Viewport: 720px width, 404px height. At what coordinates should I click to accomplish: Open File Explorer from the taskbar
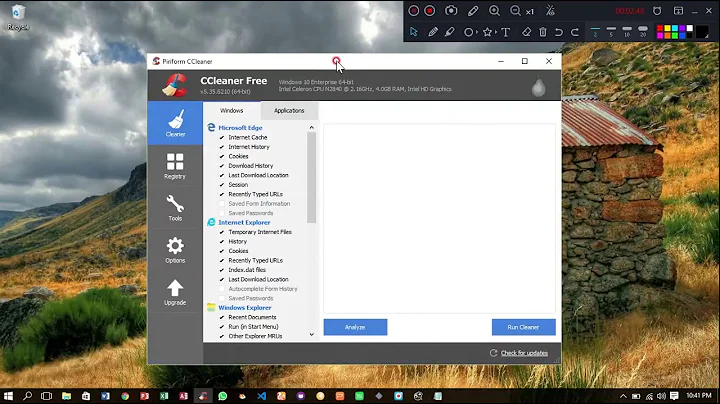coord(66,396)
